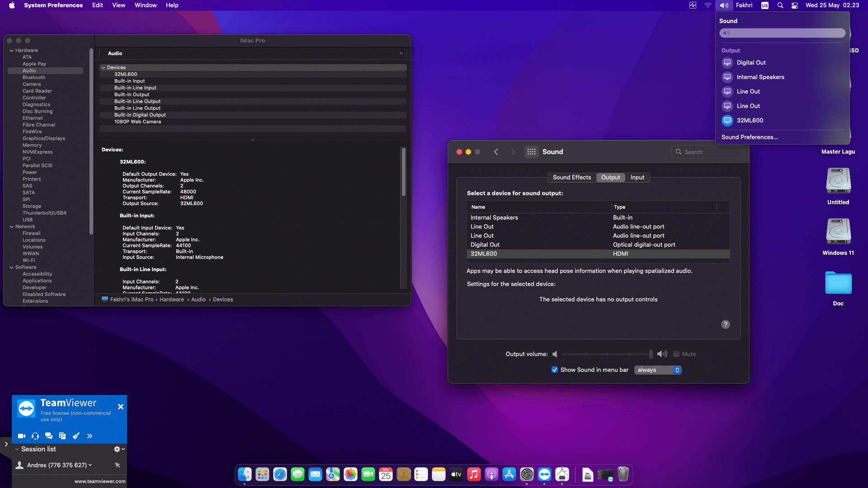Start video in the TeamViewer panel

click(x=21, y=436)
